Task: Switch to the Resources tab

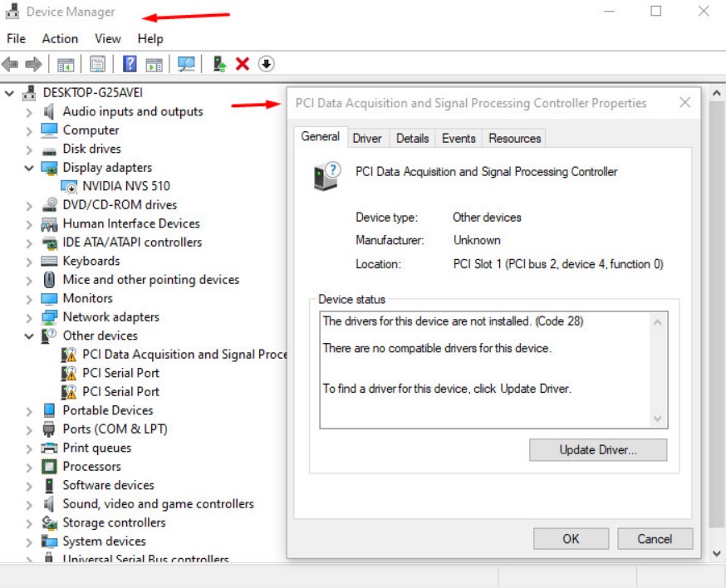Action: (515, 139)
